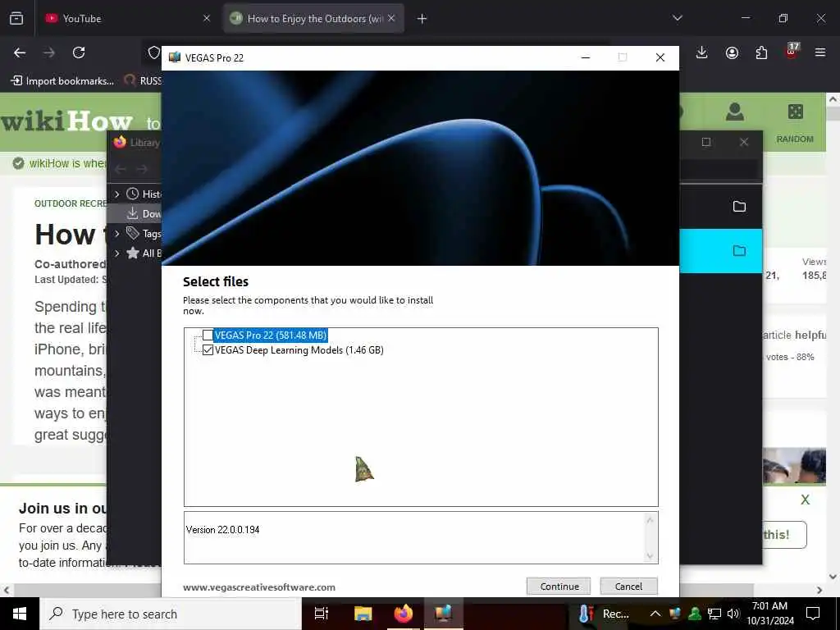
Task: Open the notification center icon
Action: click(813, 614)
